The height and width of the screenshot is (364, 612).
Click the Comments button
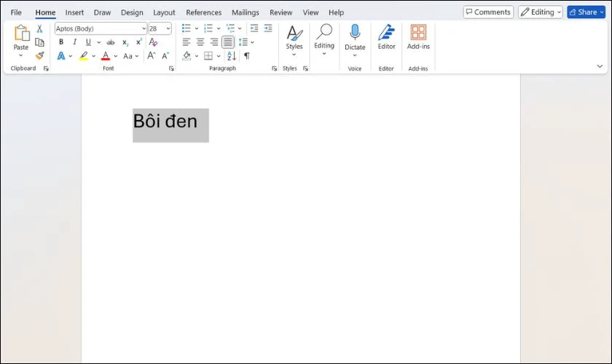(x=488, y=12)
